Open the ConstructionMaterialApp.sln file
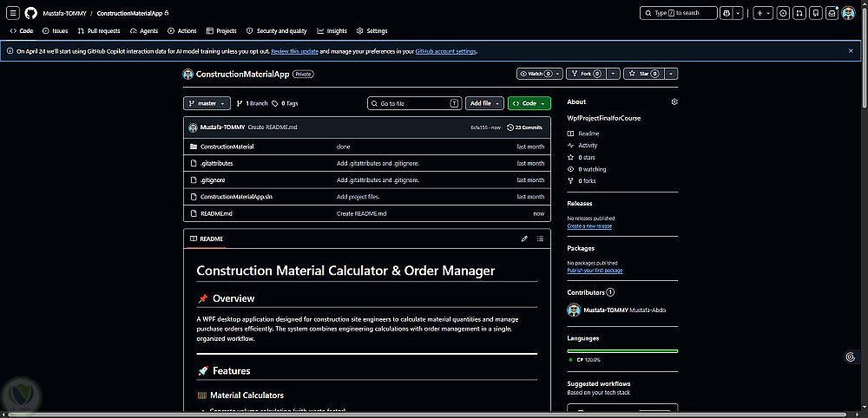 (236, 197)
